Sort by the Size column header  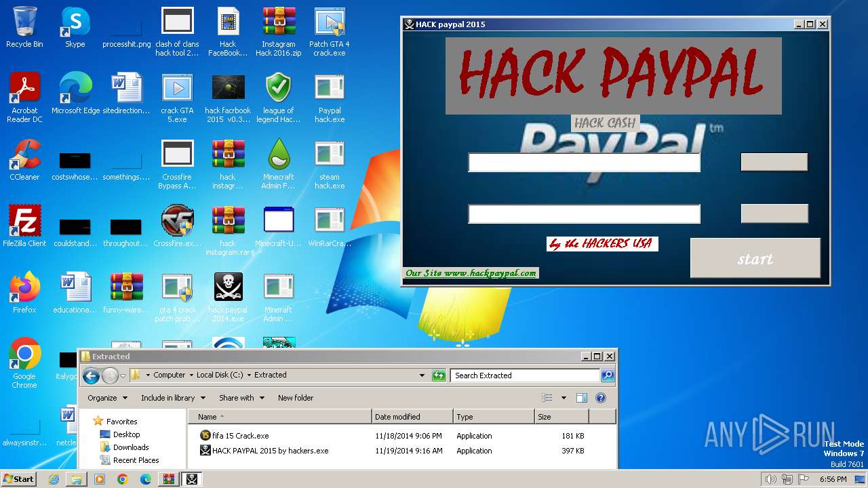tap(561, 417)
